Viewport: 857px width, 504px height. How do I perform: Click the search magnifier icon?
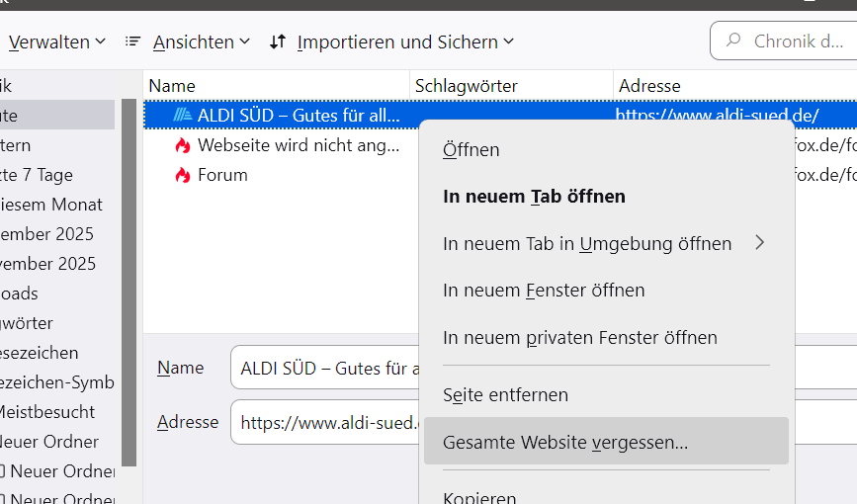[x=733, y=42]
